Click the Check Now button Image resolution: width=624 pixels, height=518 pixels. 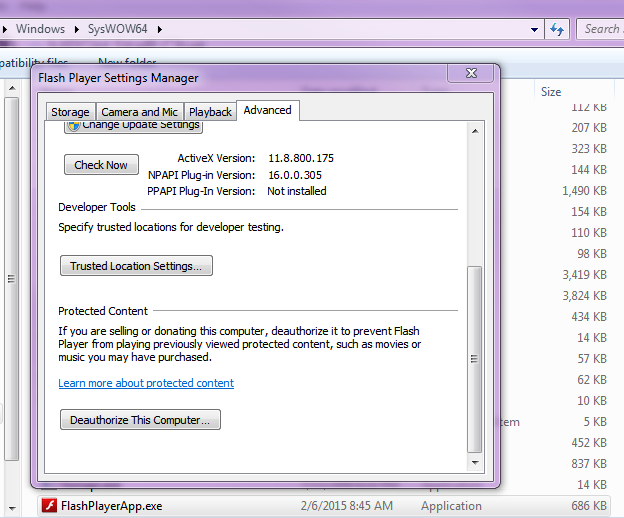tap(101, 165)
